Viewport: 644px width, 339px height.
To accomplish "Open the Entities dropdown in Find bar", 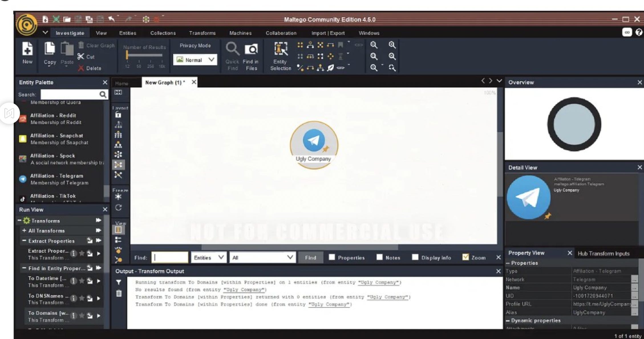I will click(x=208, y=258).
